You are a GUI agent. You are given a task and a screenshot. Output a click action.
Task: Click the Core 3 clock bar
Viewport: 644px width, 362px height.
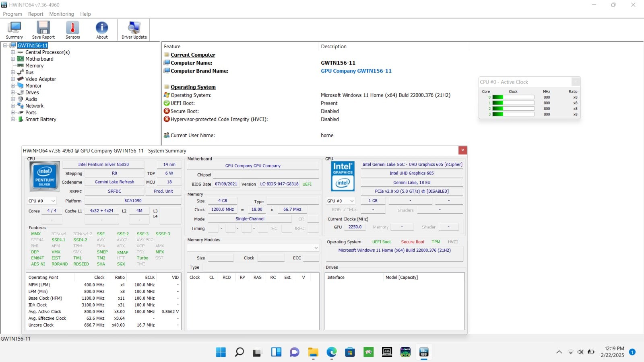pos(513,114)
